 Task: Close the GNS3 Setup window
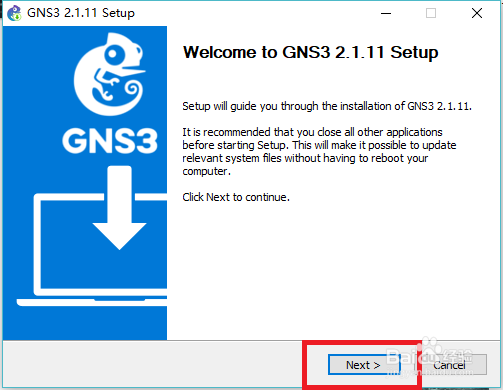click(477, 13)
